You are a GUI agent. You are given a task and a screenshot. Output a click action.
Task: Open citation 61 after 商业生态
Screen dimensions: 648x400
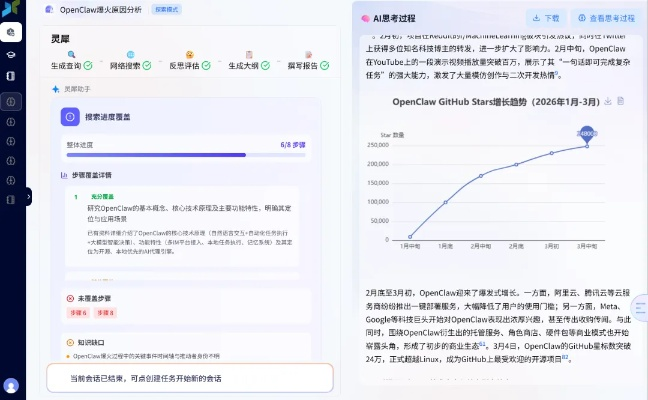click(x=482, y=343)
